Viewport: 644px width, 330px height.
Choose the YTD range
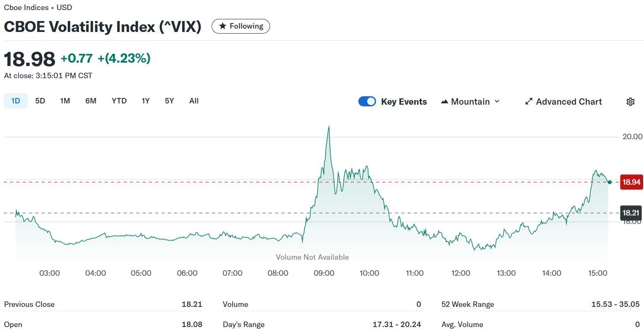119,101
